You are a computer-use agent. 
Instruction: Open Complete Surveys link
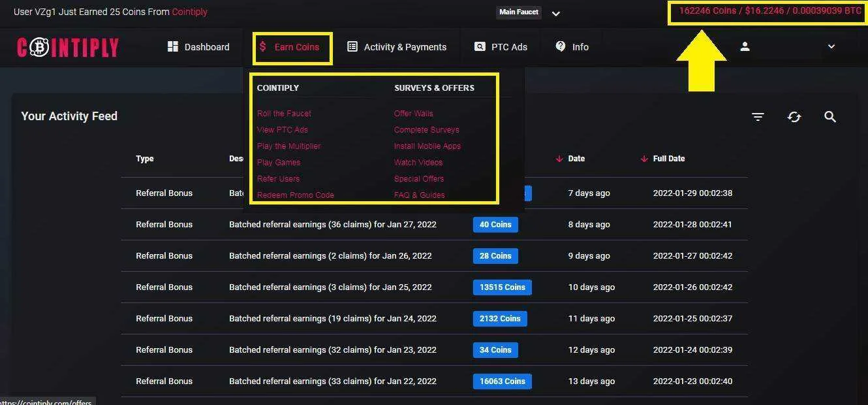[427, 130]
